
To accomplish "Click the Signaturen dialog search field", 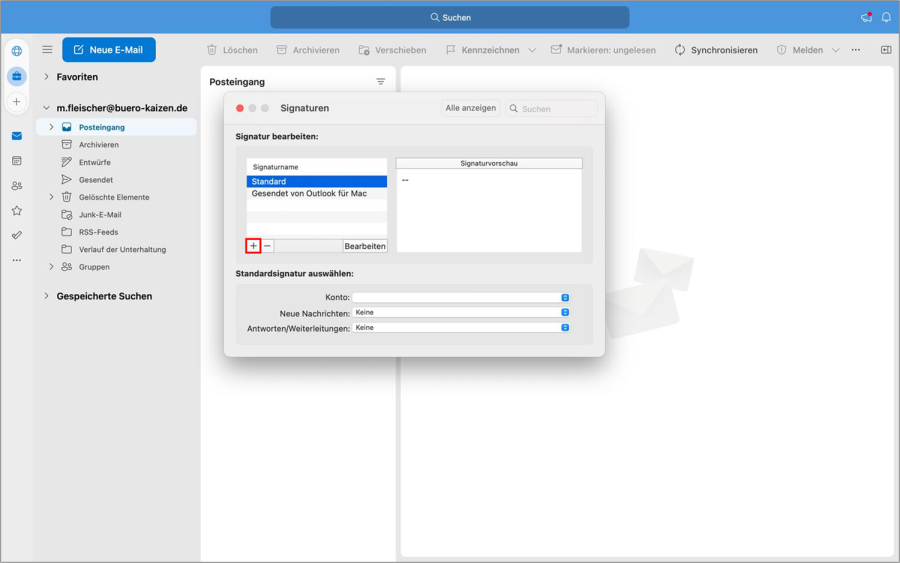I will [x=551, y=108].
